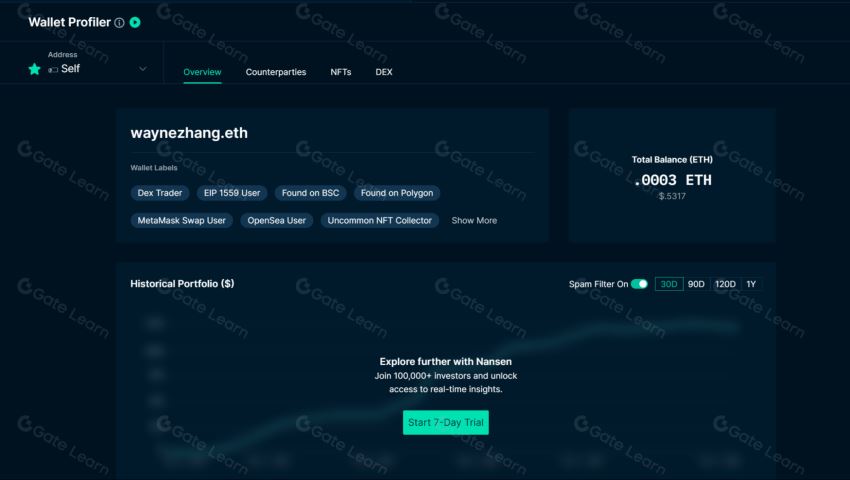
Task: Open the Address dropdown chevron
Action: pos(143,69)
